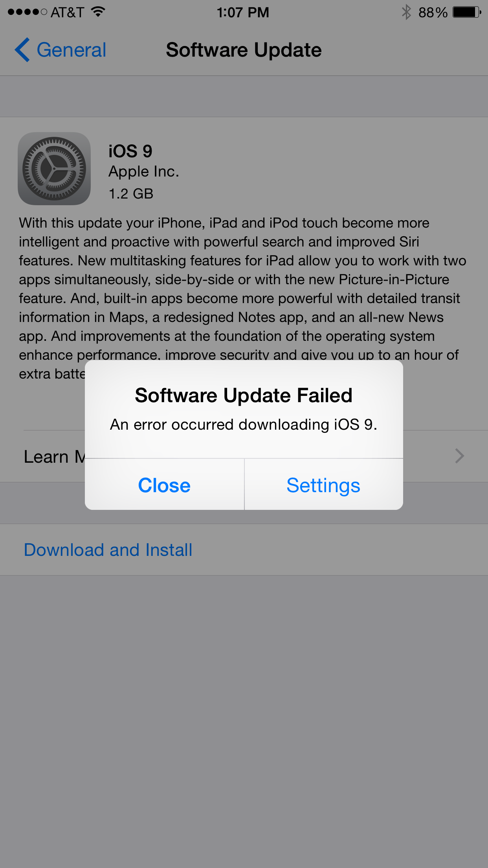Tap the Wi-Fi status icon

98,12
